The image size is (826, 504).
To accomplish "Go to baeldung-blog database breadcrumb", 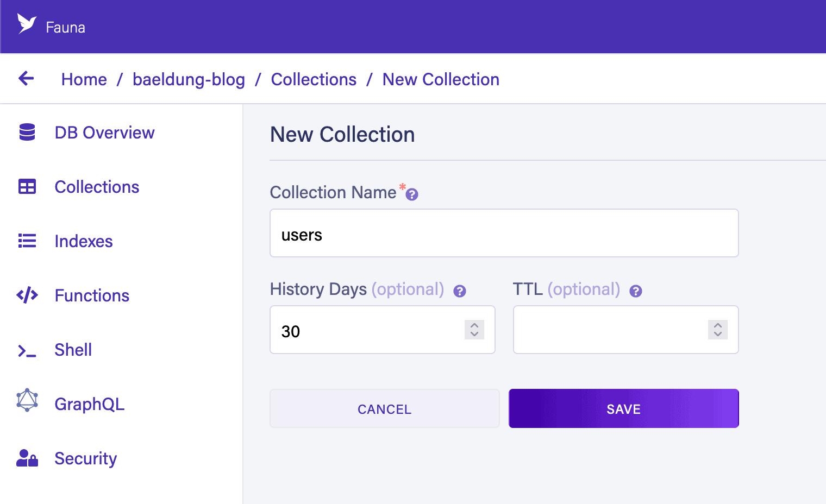I will (189, 79).
